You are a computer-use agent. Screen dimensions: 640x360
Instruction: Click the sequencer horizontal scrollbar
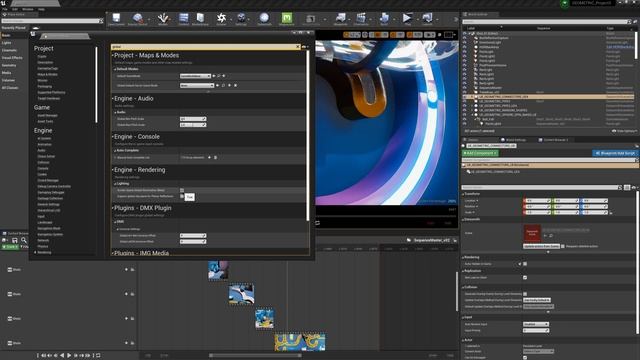[256, 355]
